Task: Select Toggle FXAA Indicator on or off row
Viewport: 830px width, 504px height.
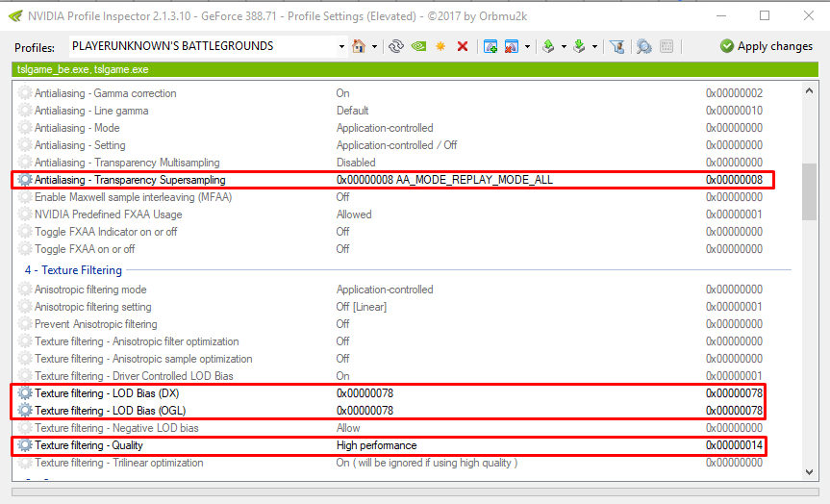Action: click(106, 232)
